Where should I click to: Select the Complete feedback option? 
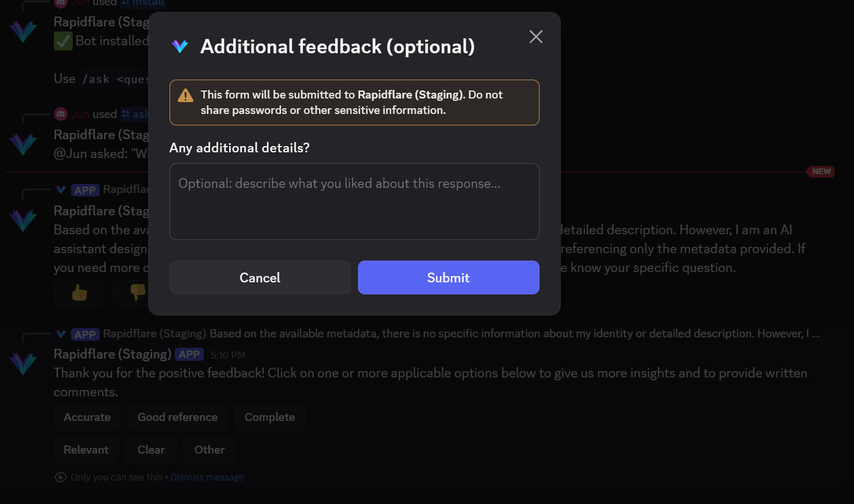click(269, 417)
